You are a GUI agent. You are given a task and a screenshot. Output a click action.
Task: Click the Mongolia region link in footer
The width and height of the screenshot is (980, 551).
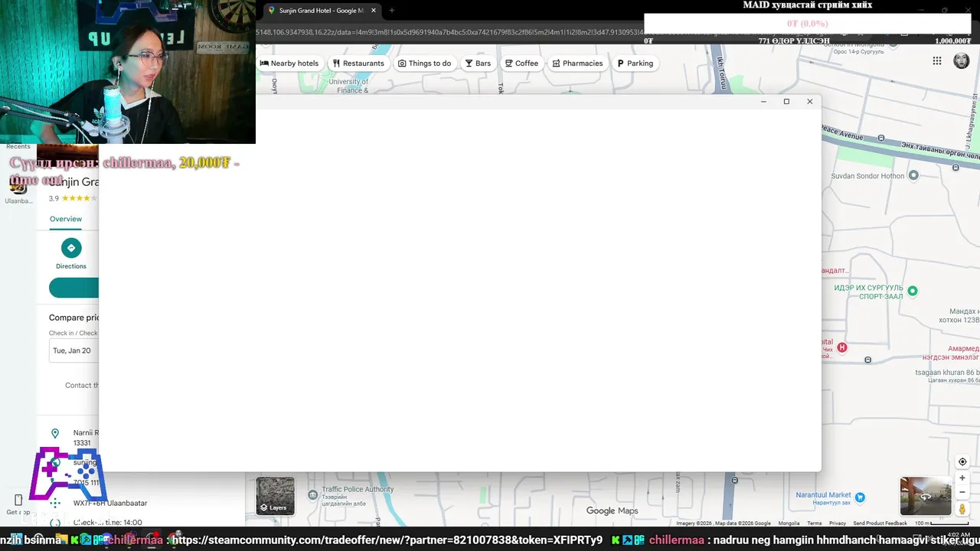[789, 523]
